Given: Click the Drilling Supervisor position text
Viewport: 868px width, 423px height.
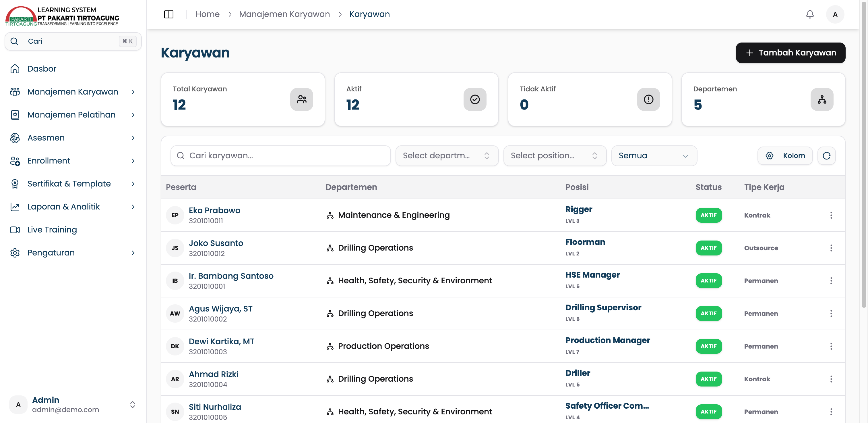Looking at the screenshot, I should pyautogui.click(x=603, y=308).
